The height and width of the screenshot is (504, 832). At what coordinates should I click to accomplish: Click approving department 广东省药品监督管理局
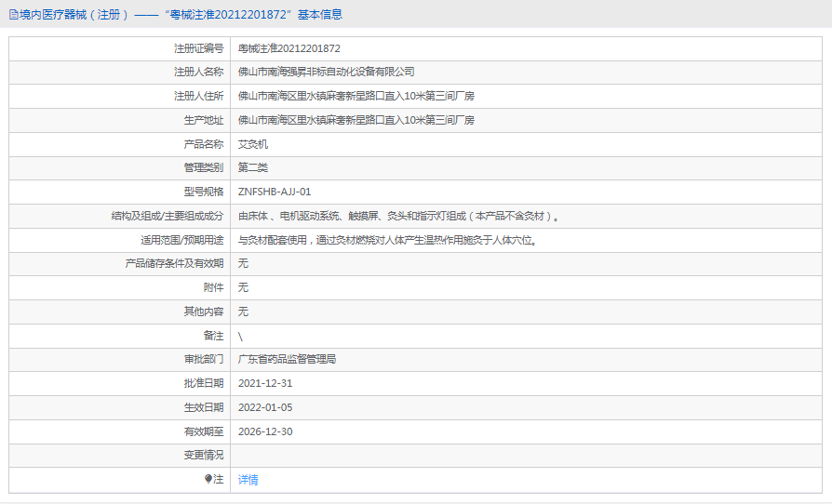pos(287,359)
